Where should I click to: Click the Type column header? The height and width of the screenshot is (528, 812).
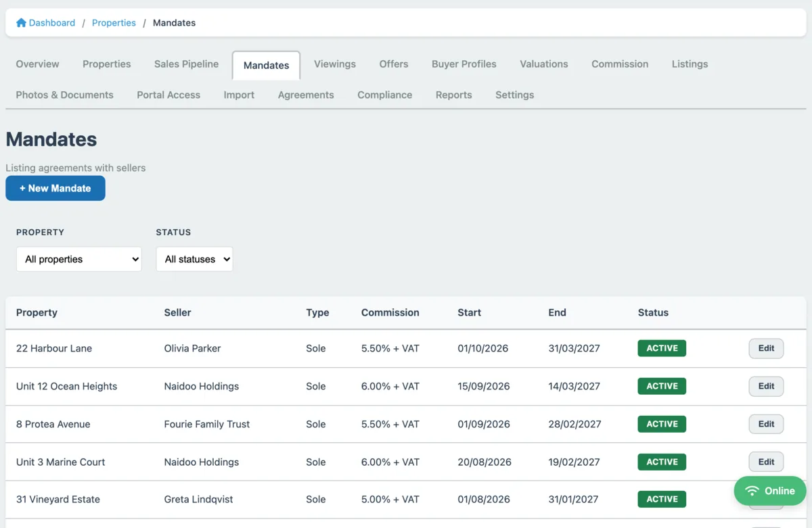coord(317,313)
